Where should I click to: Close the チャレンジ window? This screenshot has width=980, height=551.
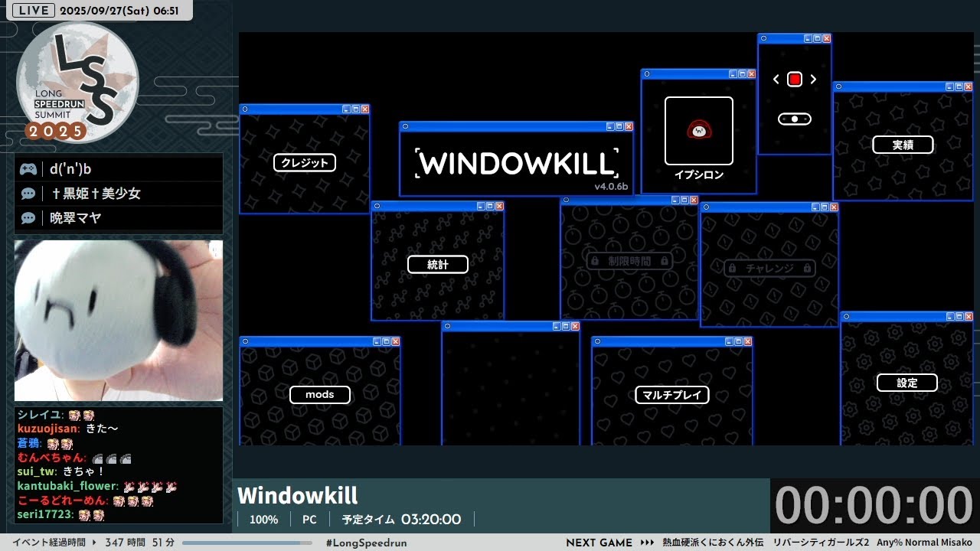coord(834,207)
